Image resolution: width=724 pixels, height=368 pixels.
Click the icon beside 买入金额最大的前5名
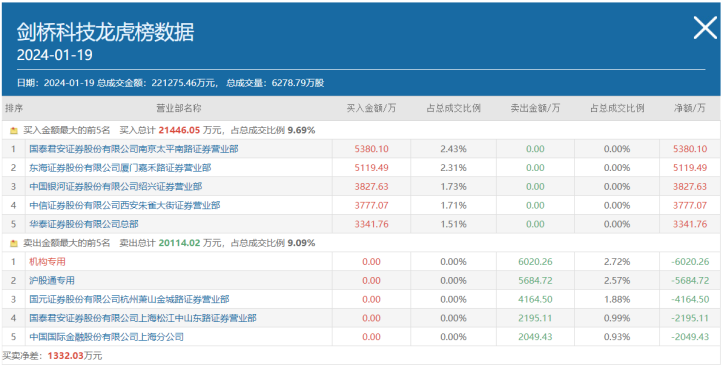click(x=14, y=131)
